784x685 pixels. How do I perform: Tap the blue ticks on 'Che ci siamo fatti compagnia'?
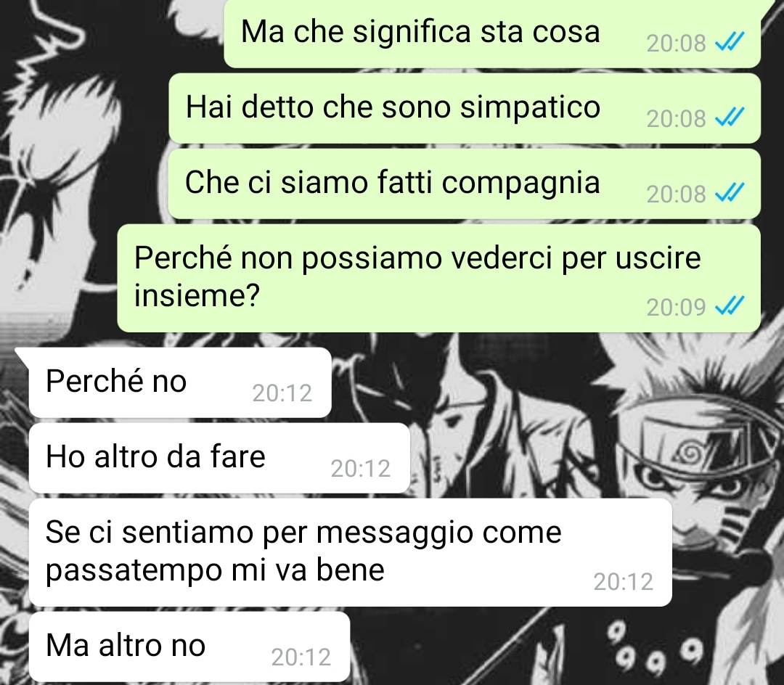730,193
